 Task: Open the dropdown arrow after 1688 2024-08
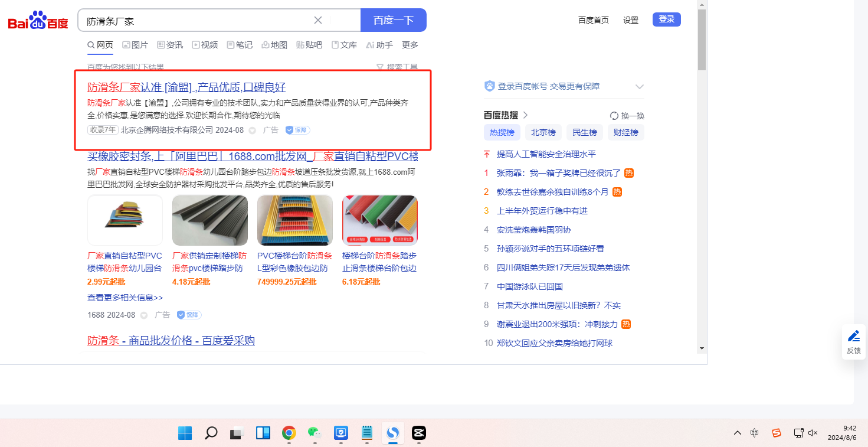[x=144, y=315]
